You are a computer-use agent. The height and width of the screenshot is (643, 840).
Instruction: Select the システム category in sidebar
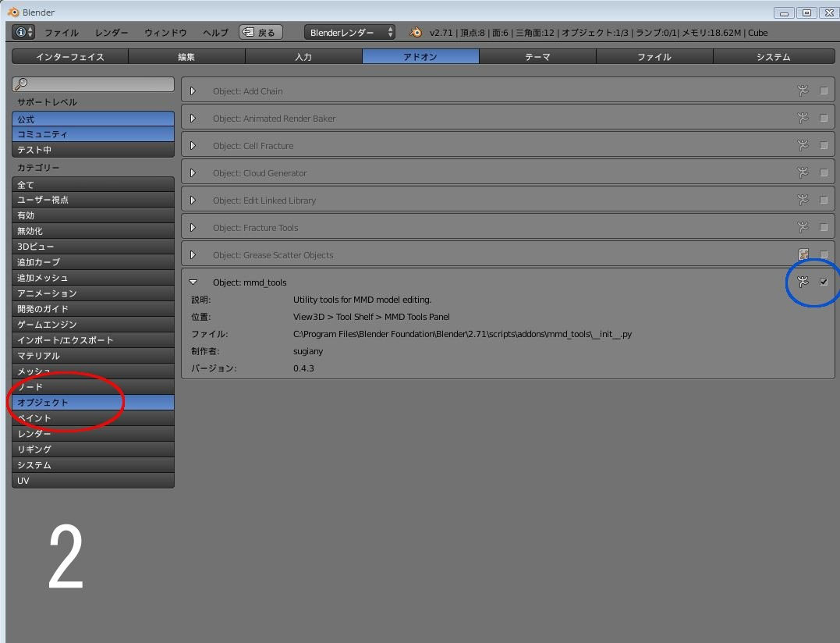coord(94,464)
